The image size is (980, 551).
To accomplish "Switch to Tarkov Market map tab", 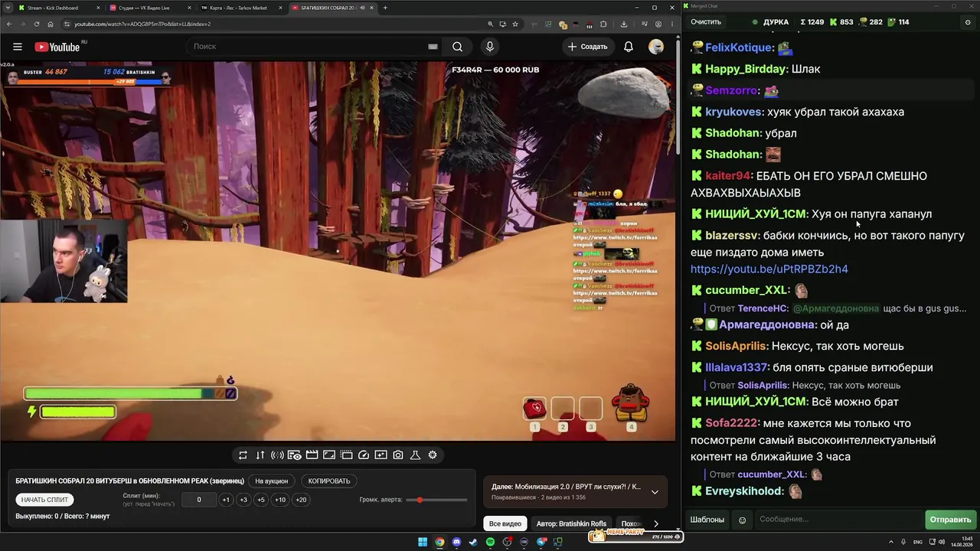I will click(240, 8).
